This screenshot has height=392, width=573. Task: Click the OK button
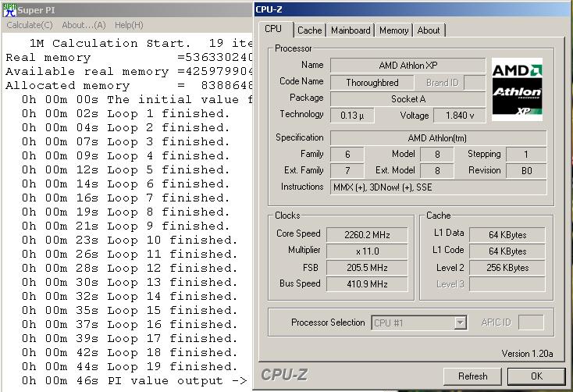pos(536,376)
